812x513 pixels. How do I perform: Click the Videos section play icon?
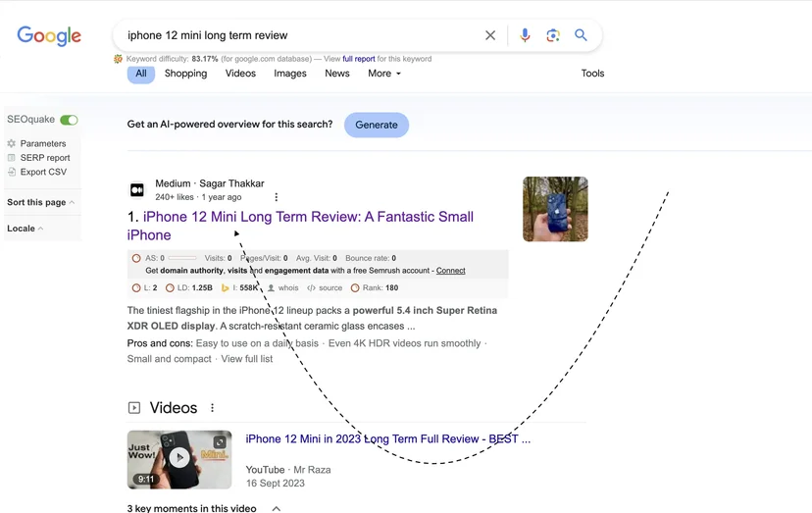click(134, 408)
